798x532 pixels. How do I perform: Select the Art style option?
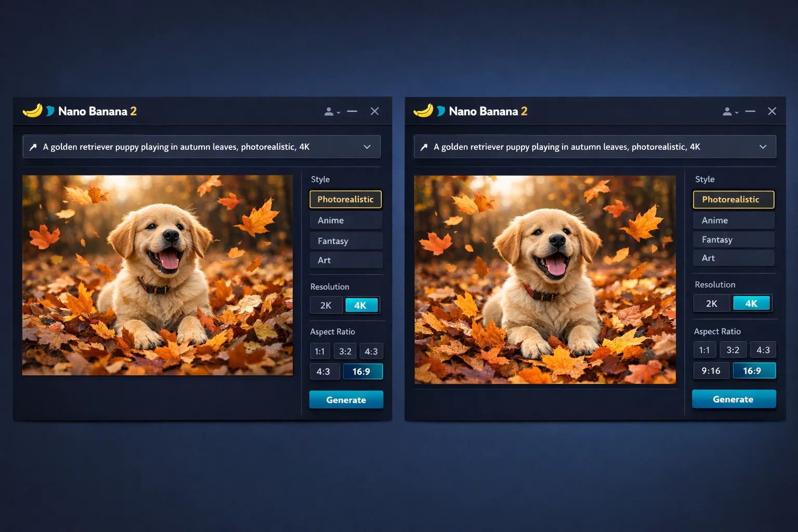(x=345, y=260)
